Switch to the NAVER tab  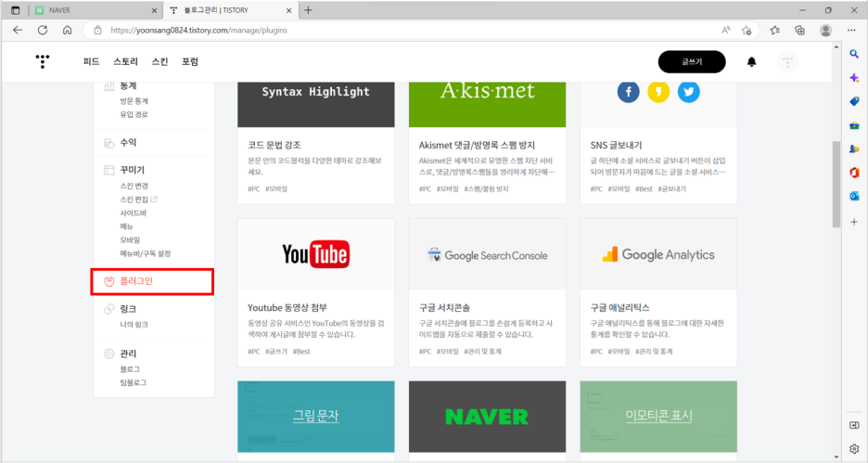[94, 10]
